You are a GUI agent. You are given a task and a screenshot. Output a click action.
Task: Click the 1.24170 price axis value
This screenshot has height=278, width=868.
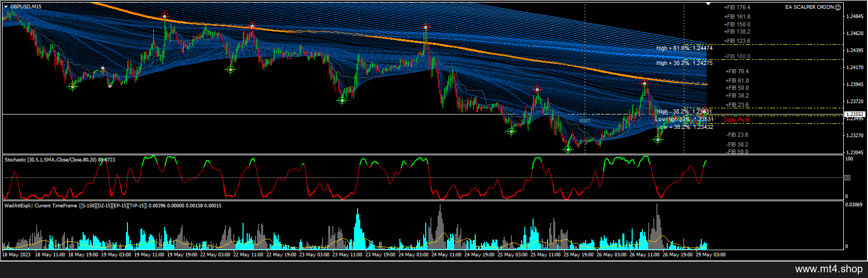[855, 68]
